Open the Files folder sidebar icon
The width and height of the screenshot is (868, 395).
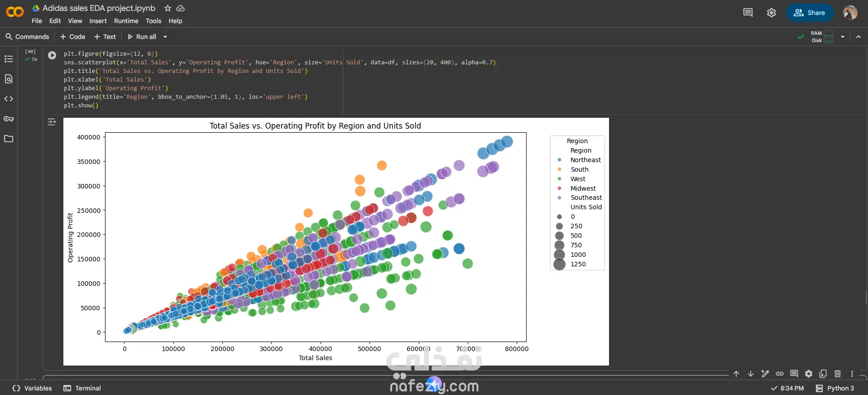(9, 139)
